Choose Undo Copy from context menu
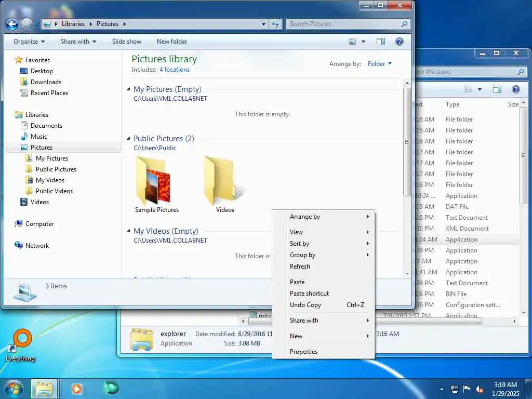Image resolution: width=532 pixels, height=399 pixels. (323, 304)
